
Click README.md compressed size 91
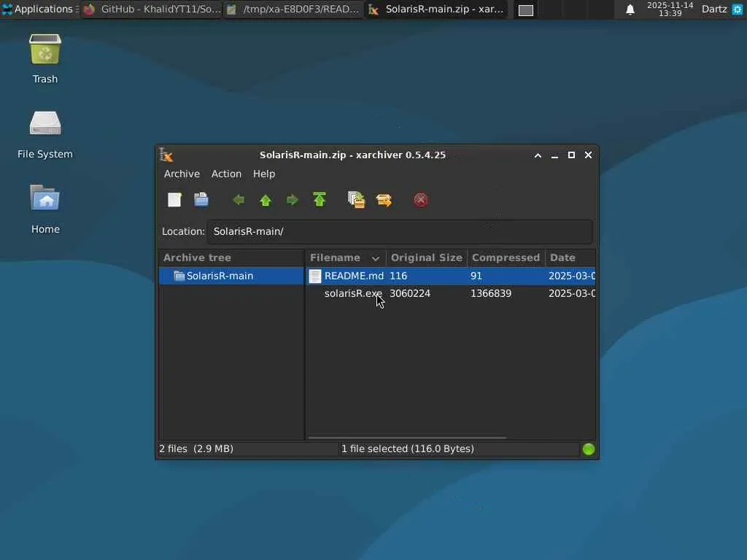tap(476, 276)
